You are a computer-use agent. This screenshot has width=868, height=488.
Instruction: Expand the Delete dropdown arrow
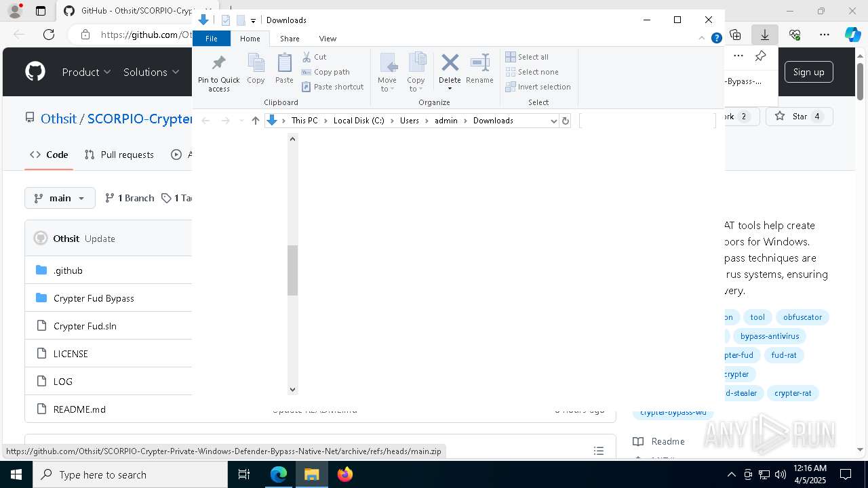click(450, 89)
